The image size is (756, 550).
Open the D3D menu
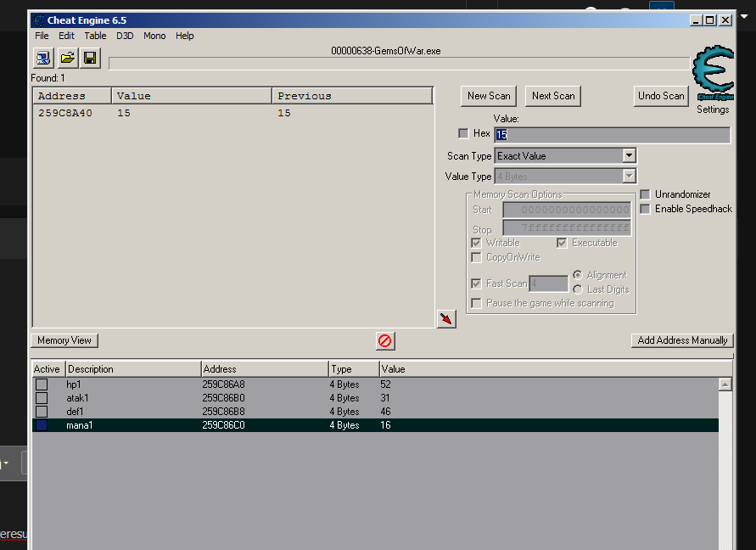coord(125,36)
